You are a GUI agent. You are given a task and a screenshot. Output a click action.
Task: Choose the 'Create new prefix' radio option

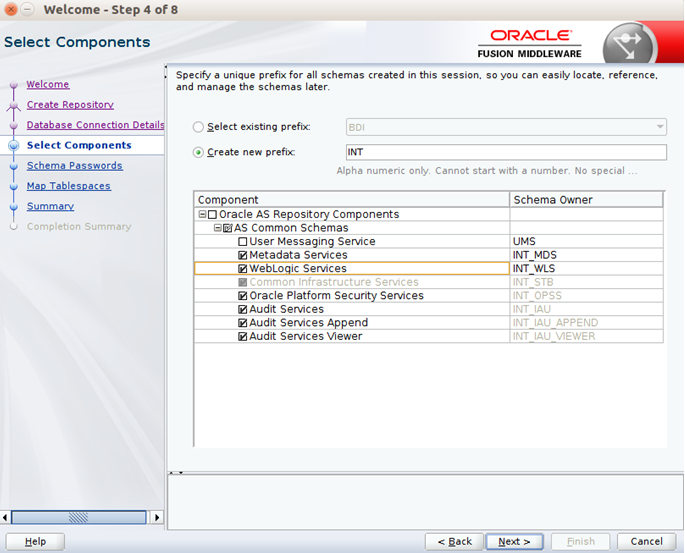click(198, 152)
